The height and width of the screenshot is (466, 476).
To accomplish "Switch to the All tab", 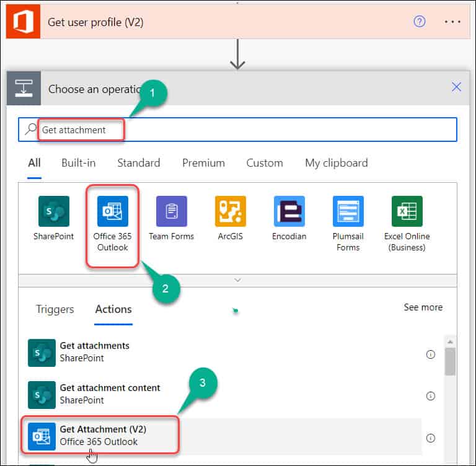I will (34, 163).
